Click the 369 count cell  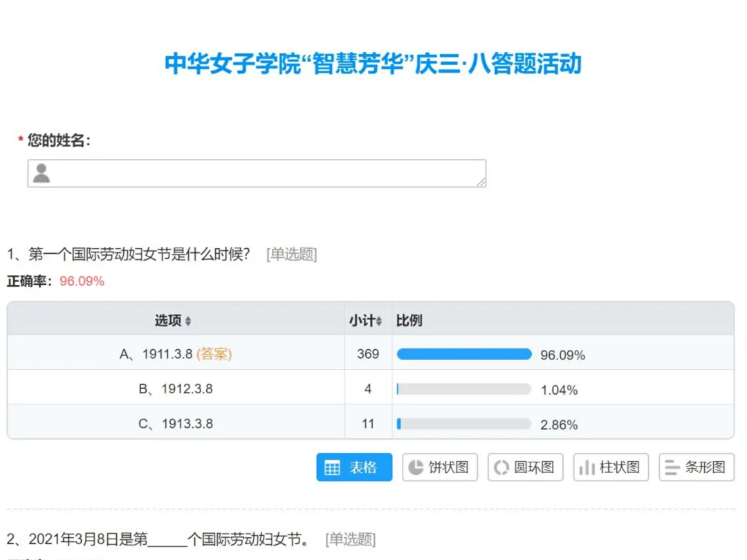[x=368, y=354]
